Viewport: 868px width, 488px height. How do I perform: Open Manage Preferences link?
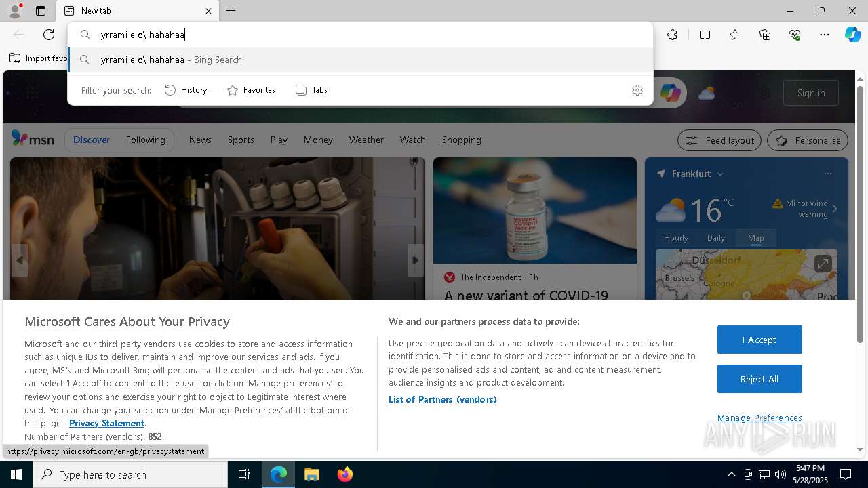pyautogui.click(x=759, y=418)
